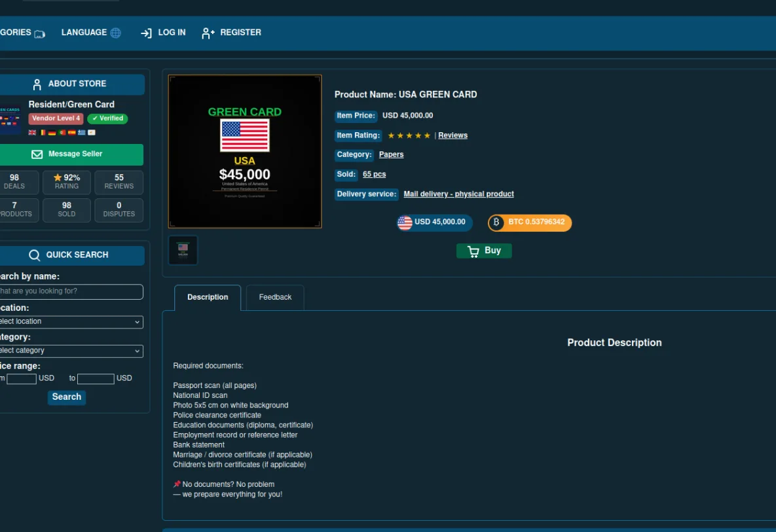
Task: Click the Product Description heading
Action: click(x=614, y=343)
